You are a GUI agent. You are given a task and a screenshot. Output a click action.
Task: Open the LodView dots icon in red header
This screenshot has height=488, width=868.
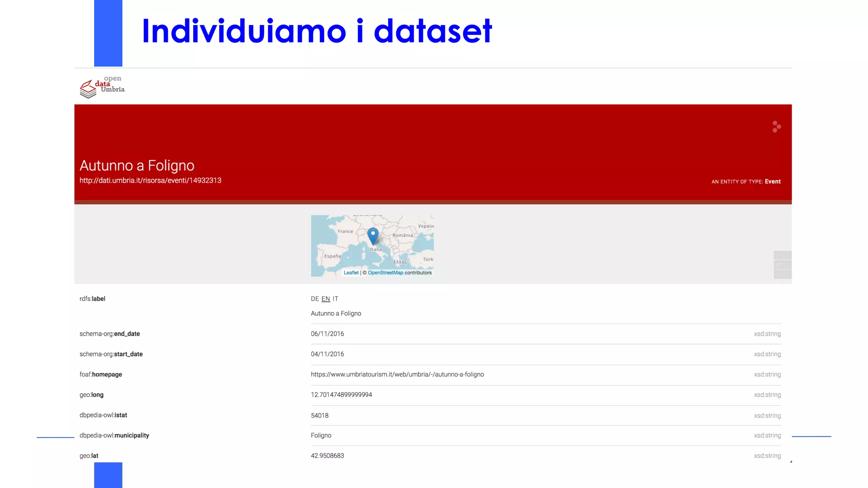(x=776, y=127)
